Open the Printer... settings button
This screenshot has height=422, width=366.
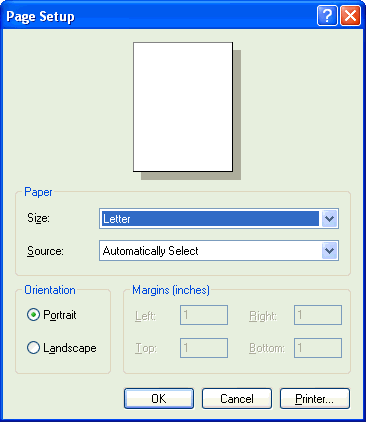click(315, 398)
